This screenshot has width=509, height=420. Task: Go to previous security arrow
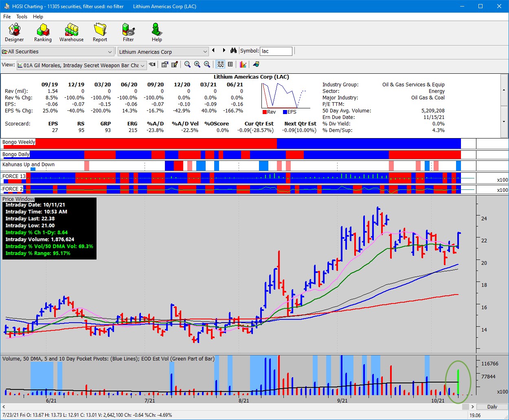tap(213, 51)
